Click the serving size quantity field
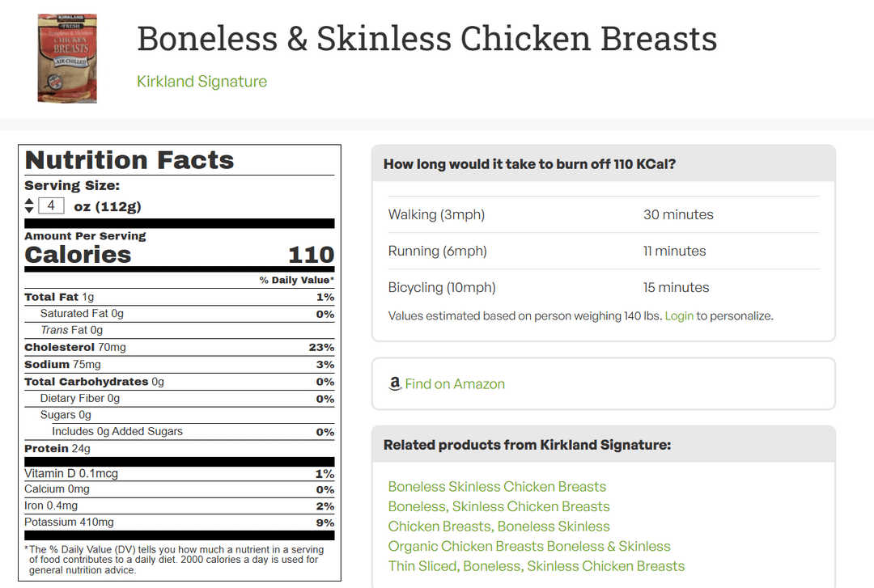The image size is (874, 588). (51, 205)
